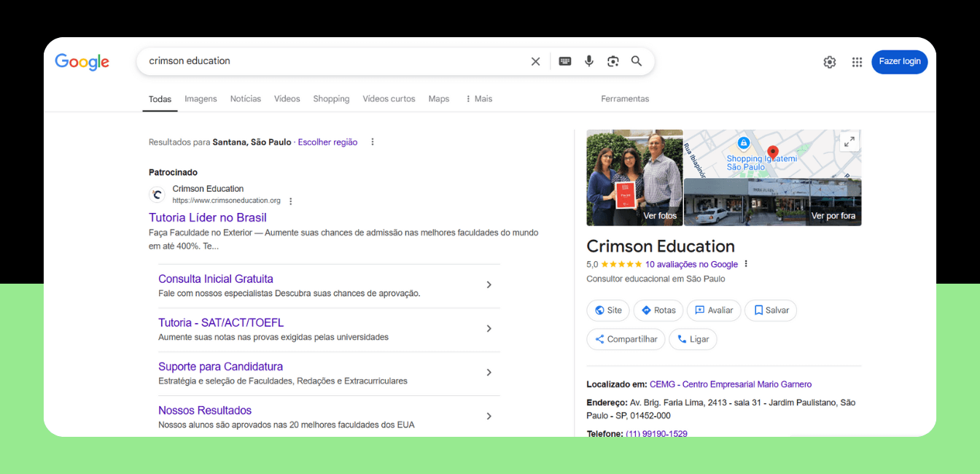Click into the search field with crimson education
Screen dimensions: 980x474
click(328, 61)
